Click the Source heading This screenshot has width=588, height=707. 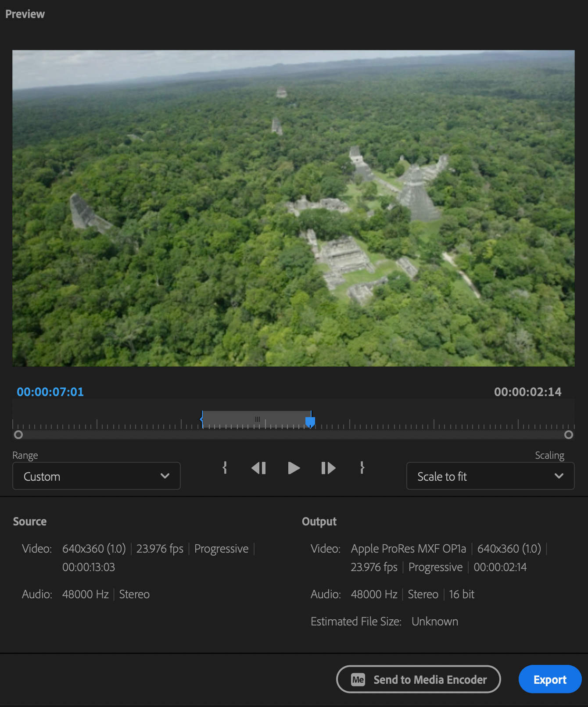click(30, 521)
